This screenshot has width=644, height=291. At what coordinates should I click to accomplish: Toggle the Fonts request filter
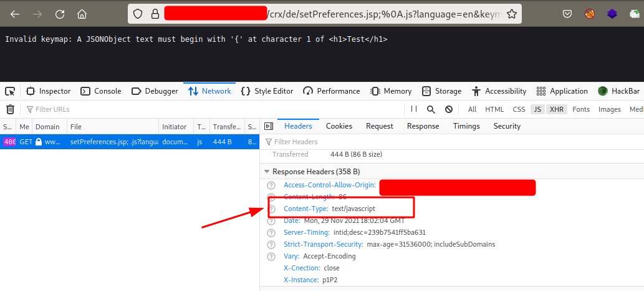point(581,109)
